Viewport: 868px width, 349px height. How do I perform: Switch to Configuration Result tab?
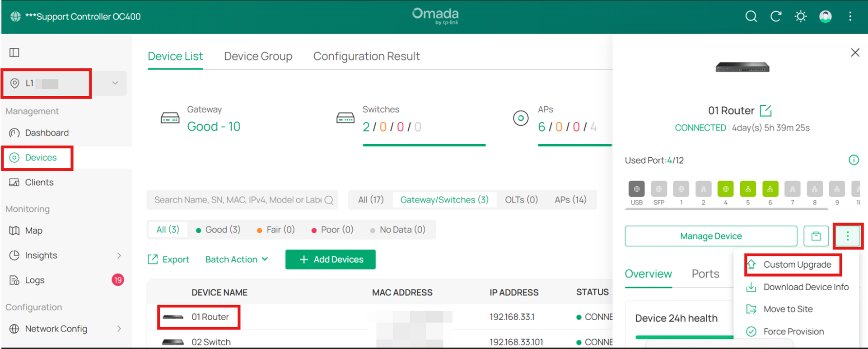point(366,56)
